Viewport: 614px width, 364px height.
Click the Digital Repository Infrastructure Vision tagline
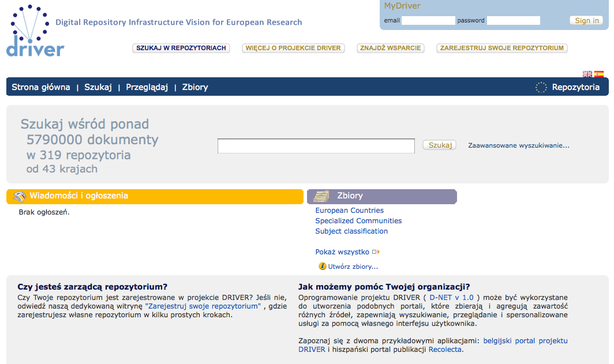(x=178, y=22)
